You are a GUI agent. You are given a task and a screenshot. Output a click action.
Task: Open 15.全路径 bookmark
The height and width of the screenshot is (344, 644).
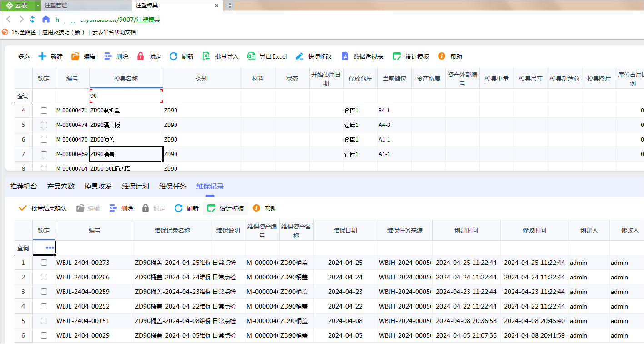pyautogui.click(x=24, y=32)
